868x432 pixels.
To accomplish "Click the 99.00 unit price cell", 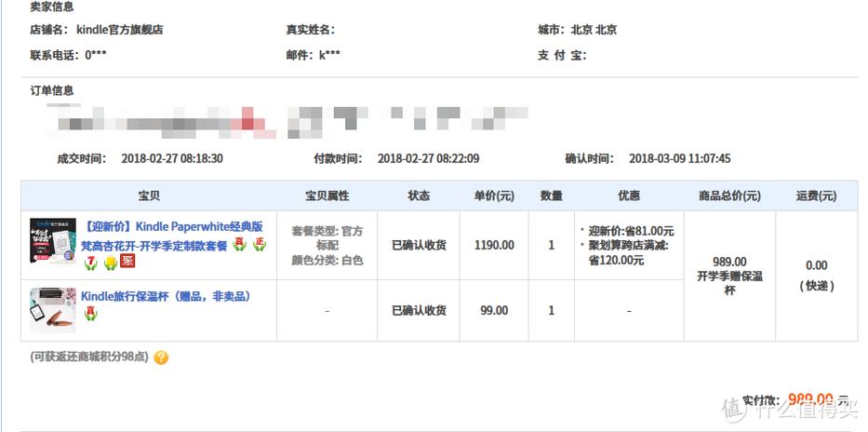I will (x=494, y=310).
